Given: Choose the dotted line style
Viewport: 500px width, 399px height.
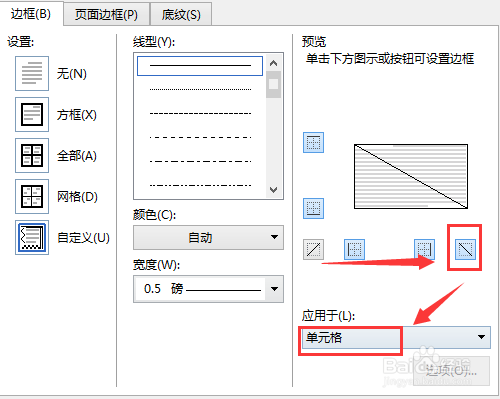Looking at the screenshot, I should (200, 90).
